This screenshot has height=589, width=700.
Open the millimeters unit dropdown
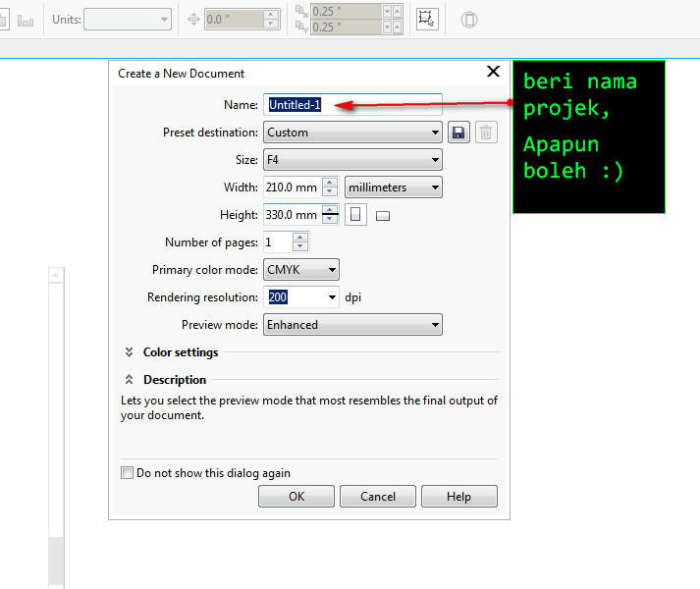click(394, 187)
